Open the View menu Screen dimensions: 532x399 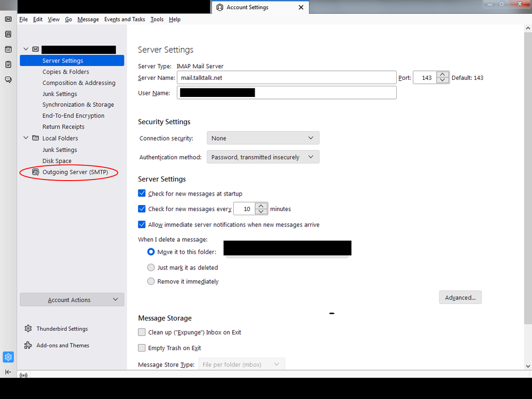(54, 19)
